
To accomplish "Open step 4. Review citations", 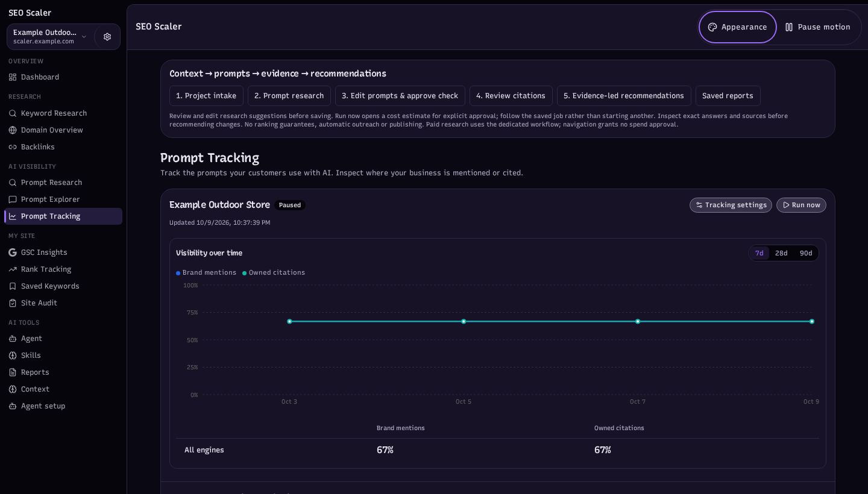I will tap(511, 96).
